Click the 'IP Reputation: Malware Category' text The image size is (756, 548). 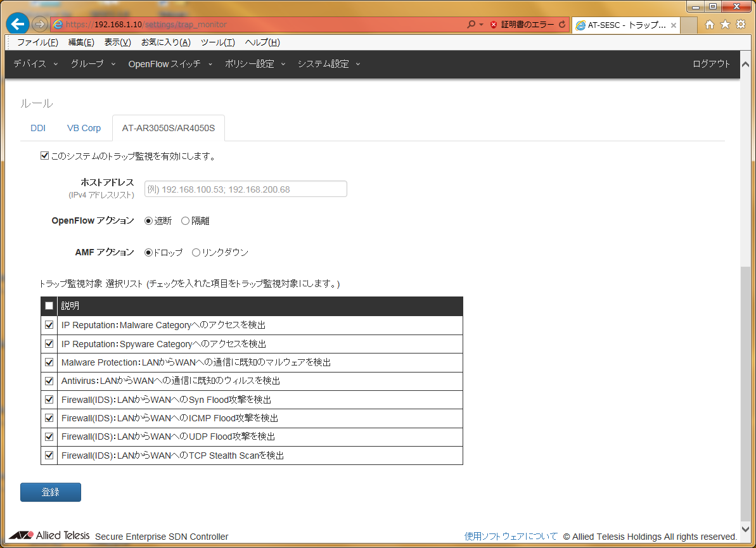coord(163,326)
